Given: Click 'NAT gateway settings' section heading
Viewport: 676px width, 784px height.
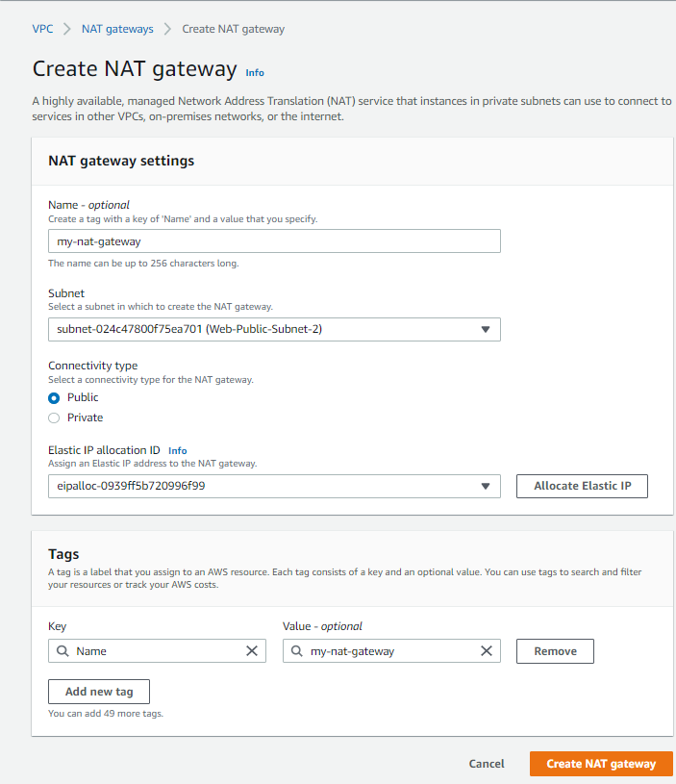Looking at the screenshot, I should coord(121,161).
